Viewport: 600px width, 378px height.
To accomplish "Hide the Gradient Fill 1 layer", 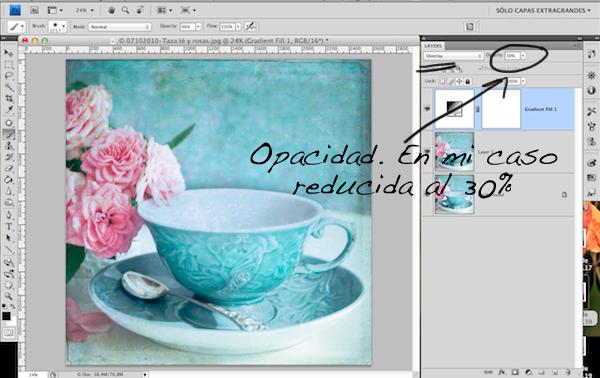I will click(x=427, y=109).
